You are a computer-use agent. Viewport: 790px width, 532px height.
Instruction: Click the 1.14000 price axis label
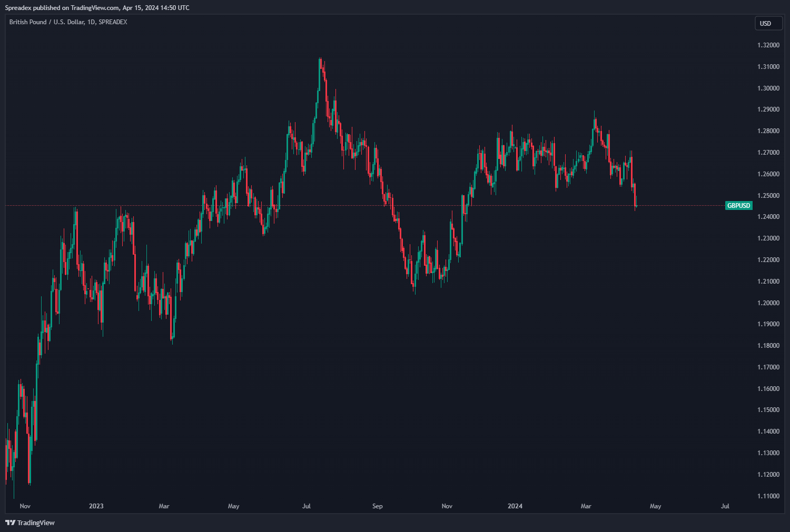768,431
